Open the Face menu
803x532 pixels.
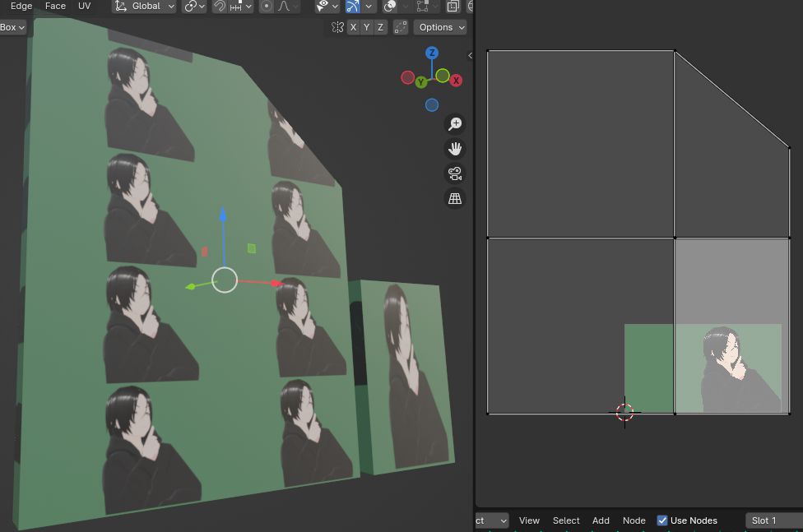click(55, 6)
